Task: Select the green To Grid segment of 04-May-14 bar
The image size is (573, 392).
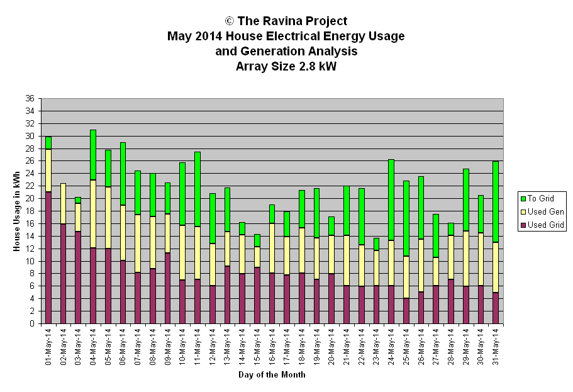Action: [x=93, y=155]
